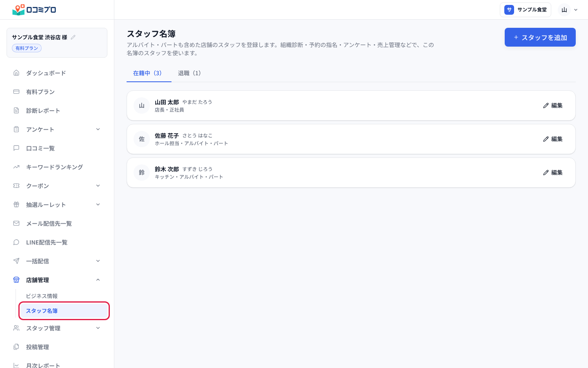Screen dimensions: 588x368
Task: Click the copy icon for 投稿管理
Action: click(x=16, y=347)
